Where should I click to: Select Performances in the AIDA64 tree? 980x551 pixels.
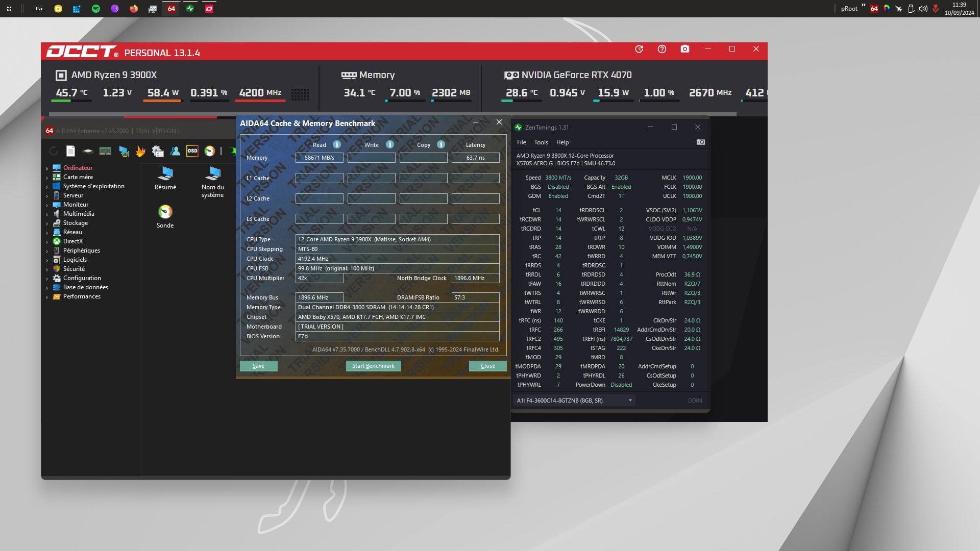pos(82,296)
